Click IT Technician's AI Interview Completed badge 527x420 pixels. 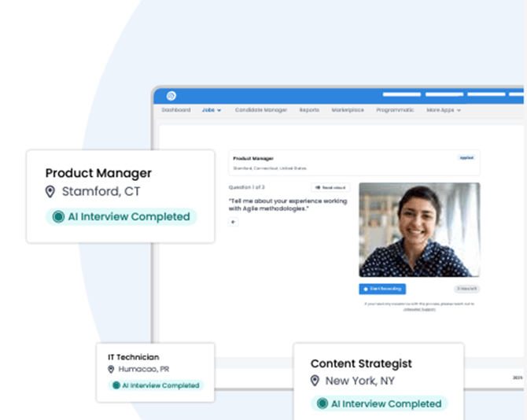pos(156,385)
